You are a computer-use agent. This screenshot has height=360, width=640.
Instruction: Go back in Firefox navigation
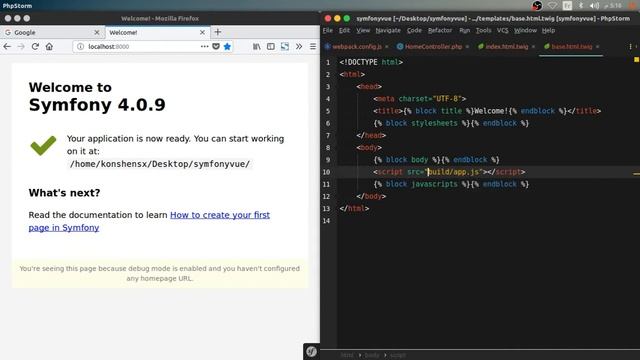pyautogui.click(x=7, y=47)
